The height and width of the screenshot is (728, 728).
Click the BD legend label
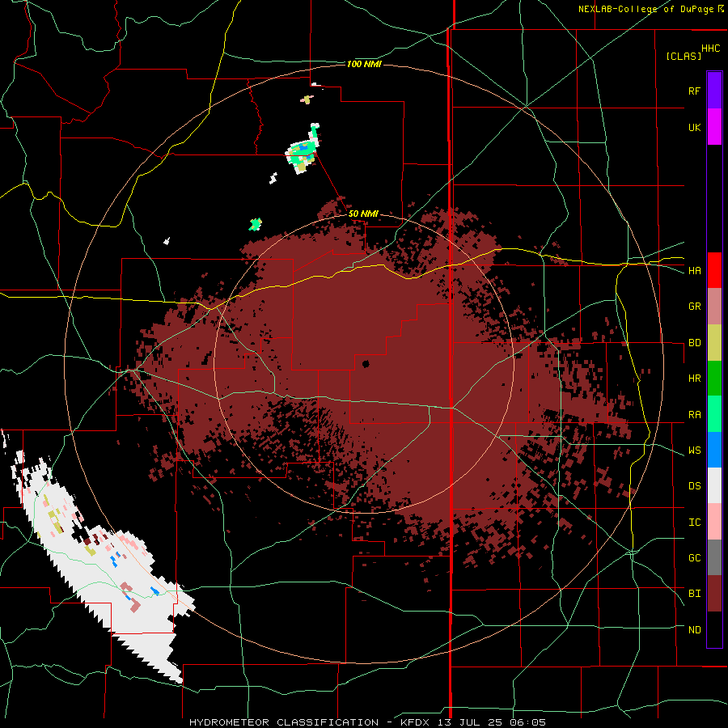tap(694, 343)
